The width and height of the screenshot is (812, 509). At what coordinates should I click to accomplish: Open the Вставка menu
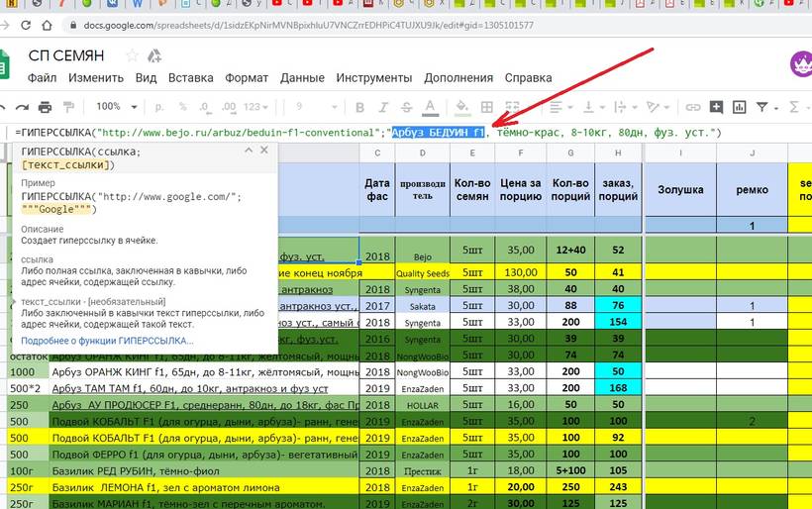tap(190, 77)
